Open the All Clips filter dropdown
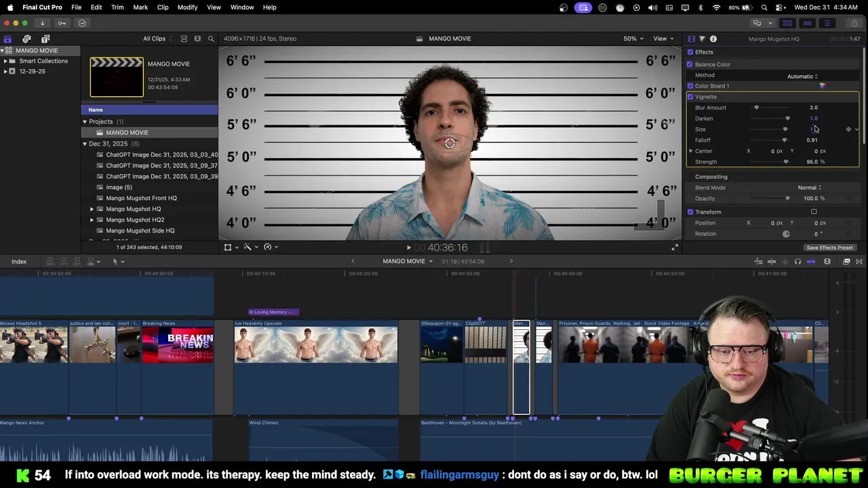Image resolution: width=868 pixels, height=488 pixels. pos(157,39)
